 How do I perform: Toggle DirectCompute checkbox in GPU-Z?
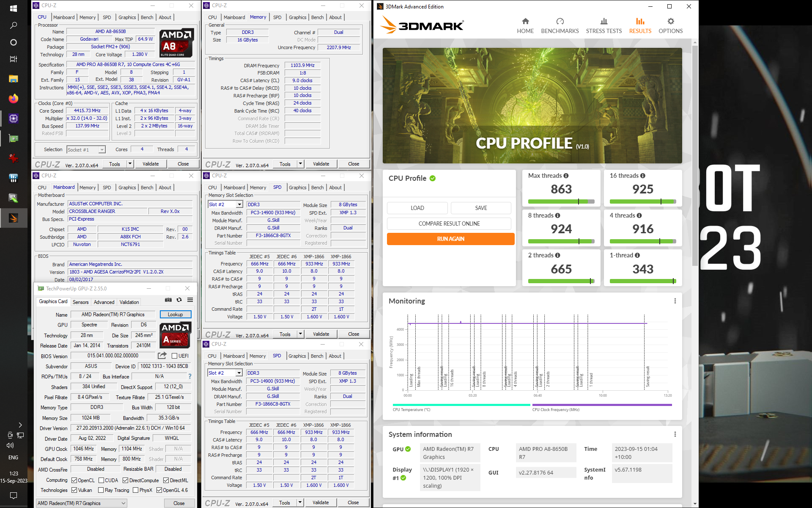126,480
